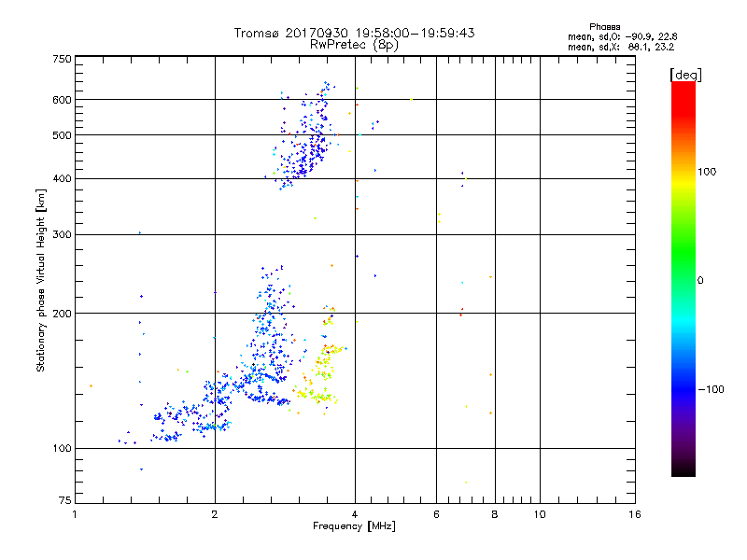Click the y-axis tick label '200'
Image resolution: width=747 pixels, height=560 pixels.
coord(62,314)
